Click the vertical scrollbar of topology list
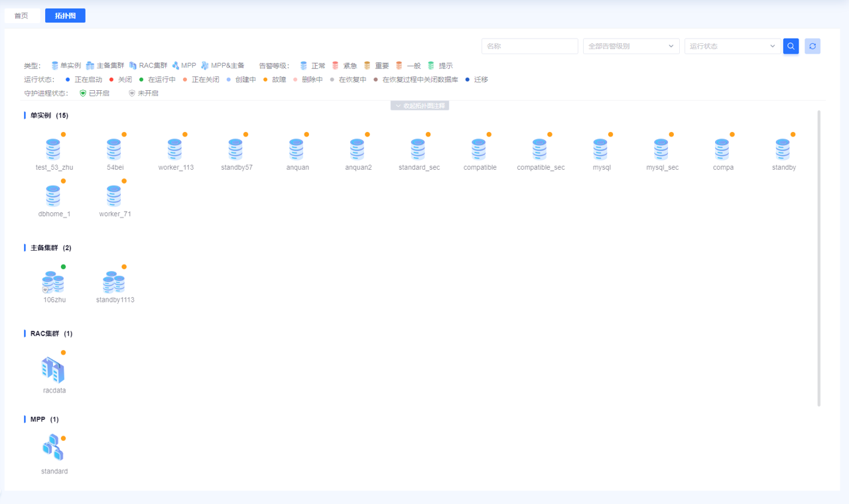The height and width of the screenshot is (504, 849). [x=819, y=257]
